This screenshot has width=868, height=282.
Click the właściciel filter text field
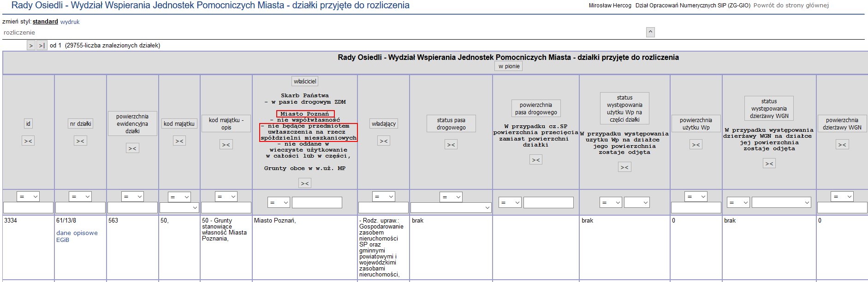317,203
